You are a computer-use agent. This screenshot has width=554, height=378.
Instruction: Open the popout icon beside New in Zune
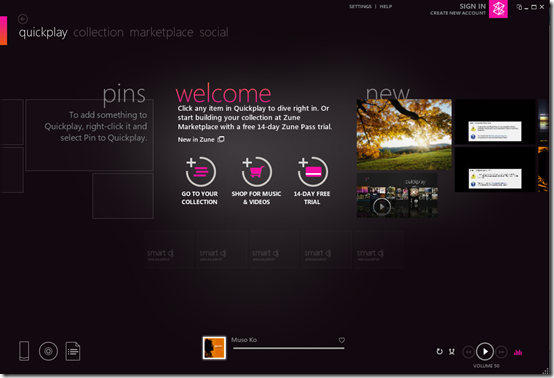pos(221,139)
